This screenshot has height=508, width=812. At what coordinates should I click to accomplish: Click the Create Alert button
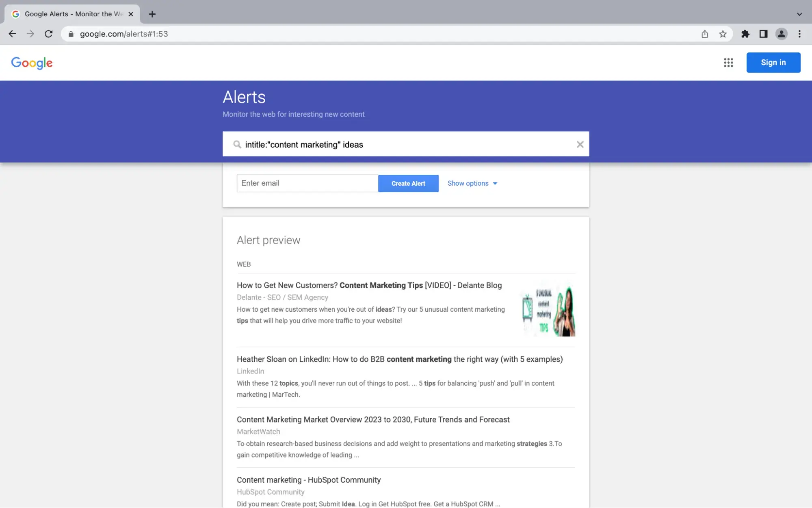pyautogui.click(x=408, y=183)
